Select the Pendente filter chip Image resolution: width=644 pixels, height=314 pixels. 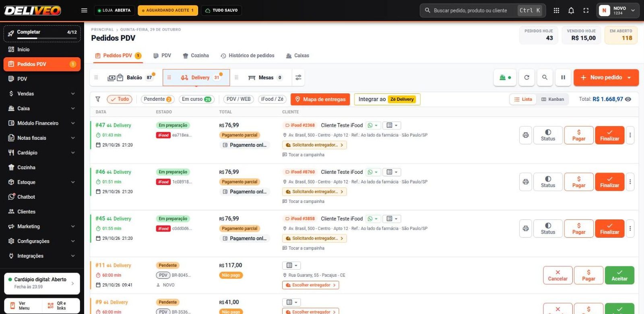[157, 99]
